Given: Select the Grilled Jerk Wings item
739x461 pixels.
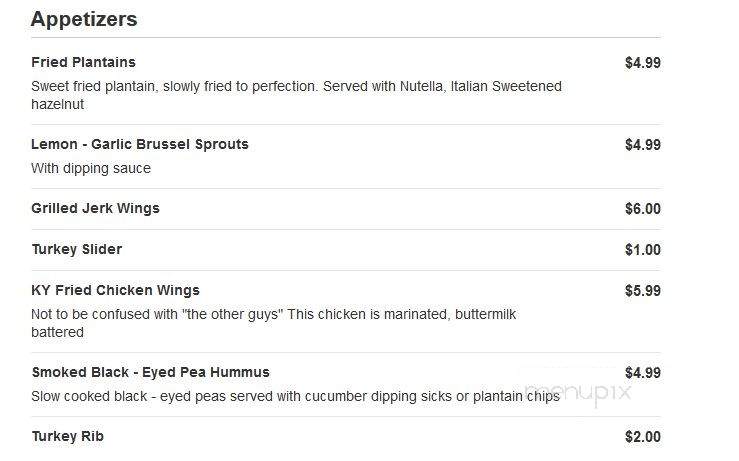Looking at the screenshot, I should click(x=95, y=208).
